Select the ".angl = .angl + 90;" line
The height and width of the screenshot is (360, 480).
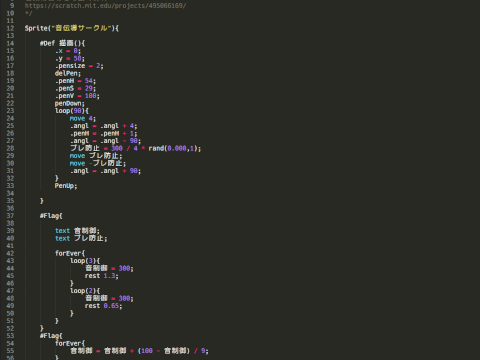pos(105,171)
